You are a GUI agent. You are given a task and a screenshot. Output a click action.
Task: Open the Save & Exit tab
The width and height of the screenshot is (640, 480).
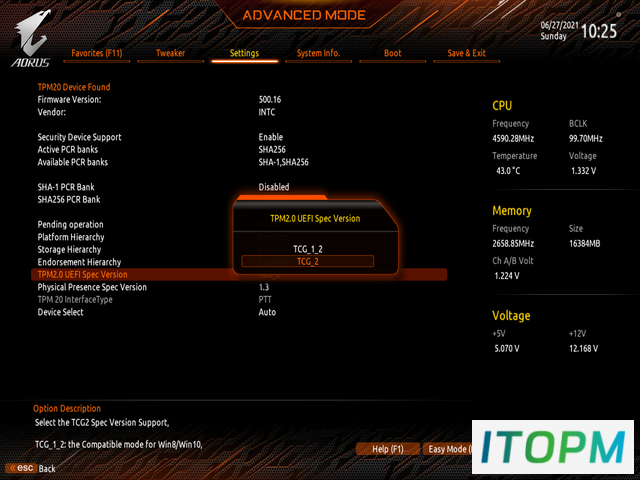[x=466, y=53]
